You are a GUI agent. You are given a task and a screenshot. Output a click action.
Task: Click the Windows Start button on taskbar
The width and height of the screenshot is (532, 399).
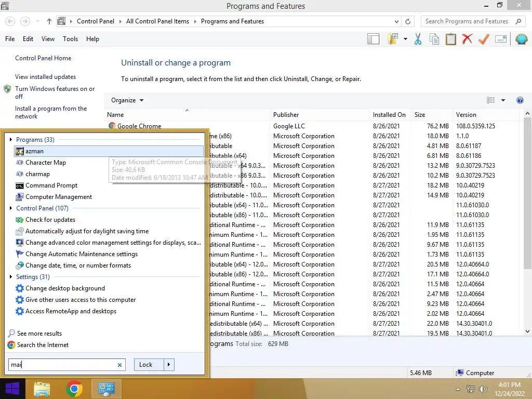[12, 389]
